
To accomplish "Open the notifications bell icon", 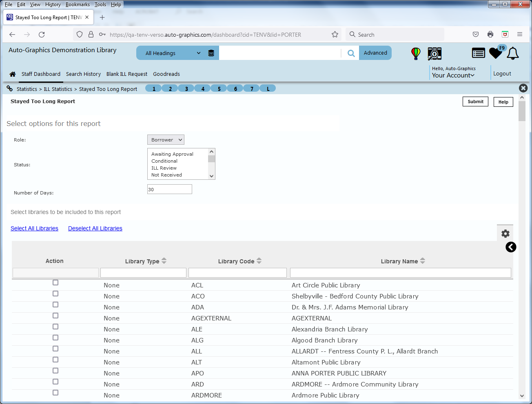I will click(513, 53).
